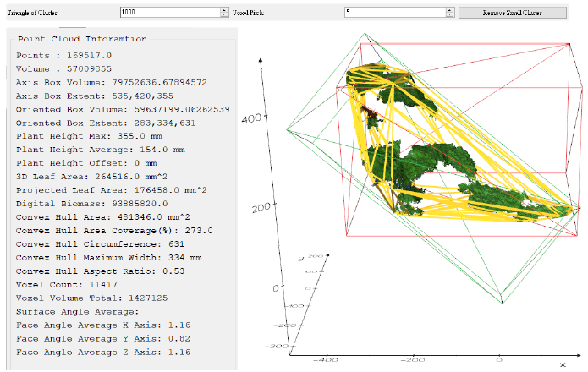Click the 400 tick on vertical axis

click(x=251, y=119)
